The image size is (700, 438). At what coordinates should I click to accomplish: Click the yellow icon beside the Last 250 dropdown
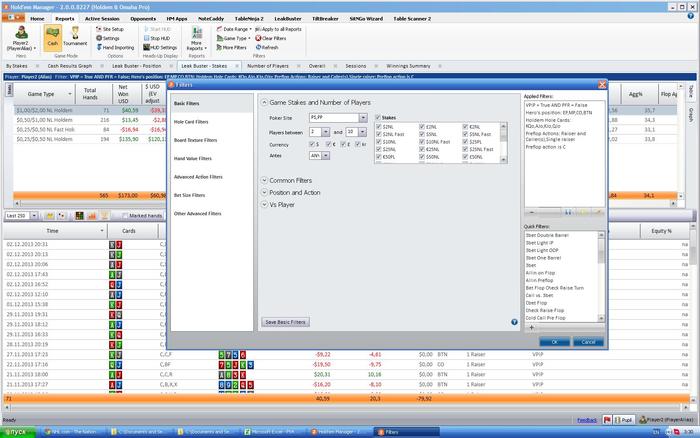click(50, 216)
